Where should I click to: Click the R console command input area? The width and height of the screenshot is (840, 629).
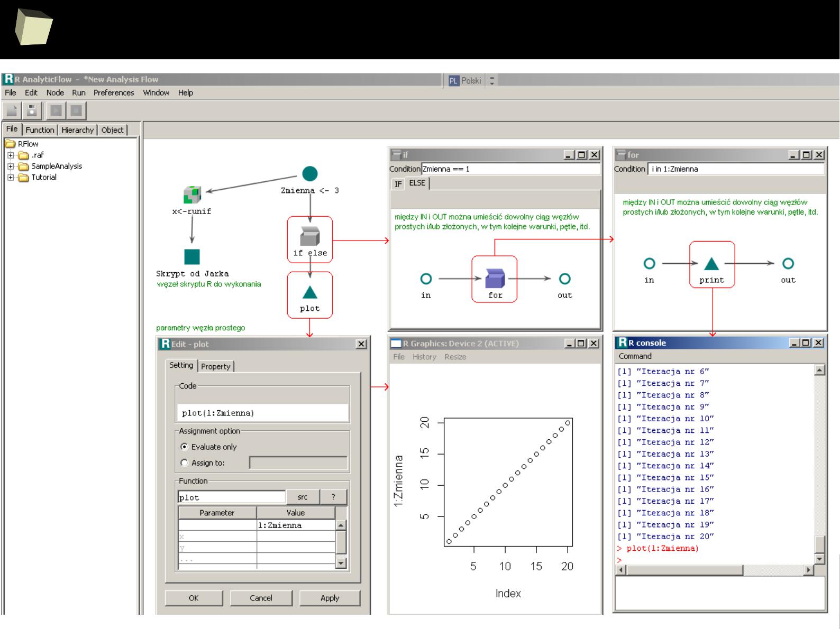pyautogui.click(x=720, y=592)
